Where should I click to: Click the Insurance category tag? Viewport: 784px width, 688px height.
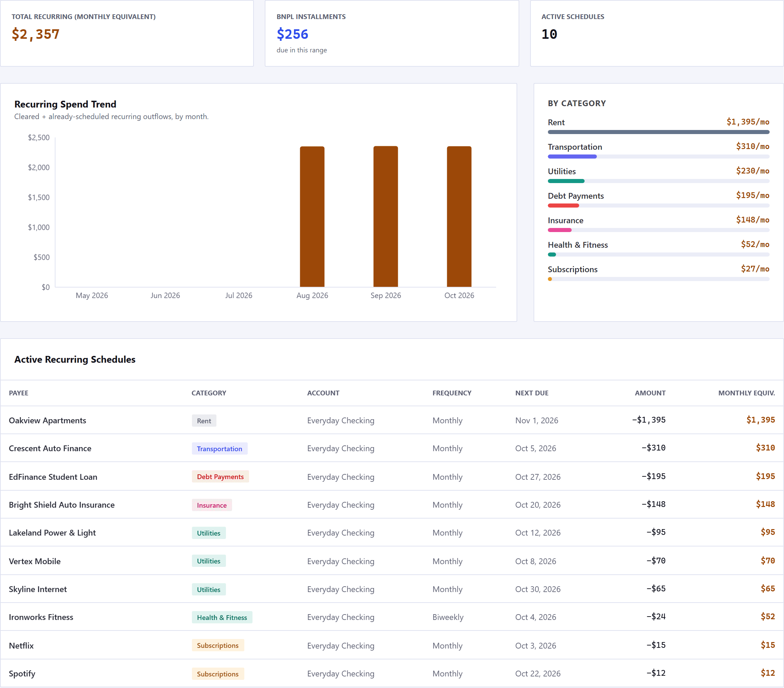(x=212, y=505)
